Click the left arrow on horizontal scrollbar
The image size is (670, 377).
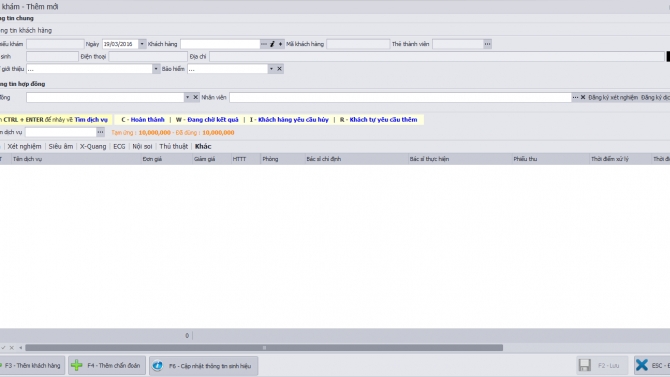click(21, 348)
